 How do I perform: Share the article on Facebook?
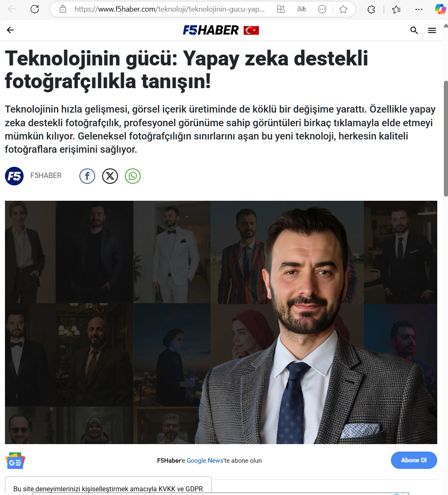point(87,176)
